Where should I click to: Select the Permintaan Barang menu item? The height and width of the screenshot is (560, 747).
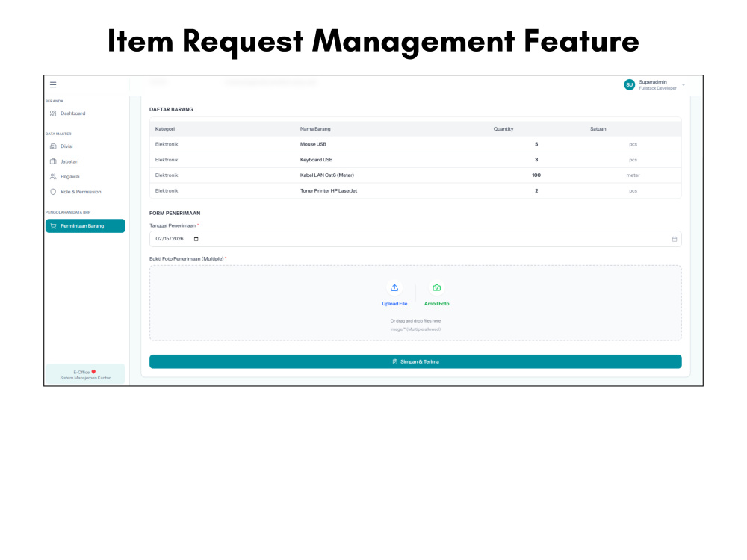85,226
